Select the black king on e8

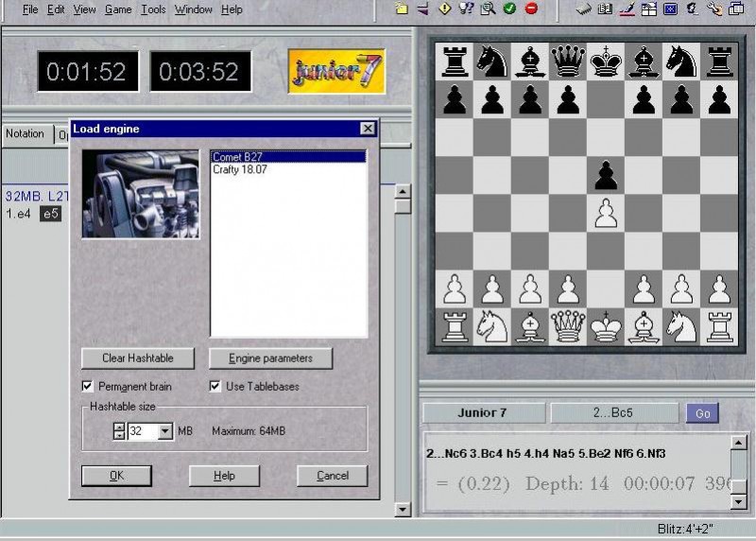tap(606, 61)
